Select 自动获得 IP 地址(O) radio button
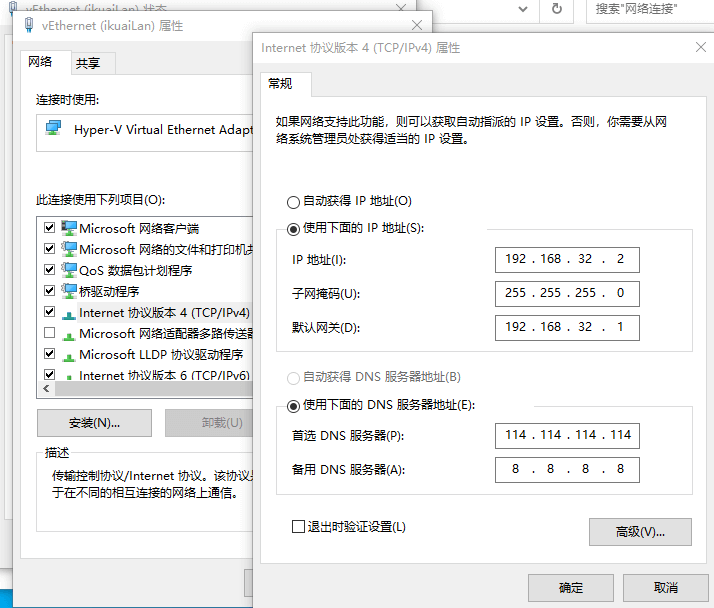This screenshot has width=714, height=608. coord(293,202)
